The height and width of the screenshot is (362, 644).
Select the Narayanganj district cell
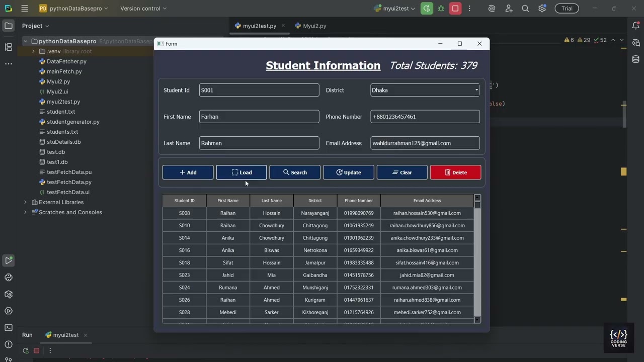(315, 213)
